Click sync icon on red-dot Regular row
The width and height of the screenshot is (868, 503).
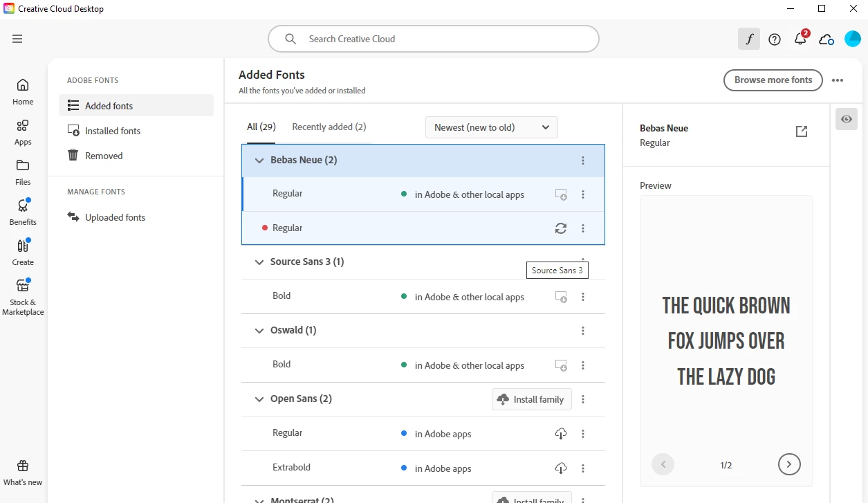[561, 228]
